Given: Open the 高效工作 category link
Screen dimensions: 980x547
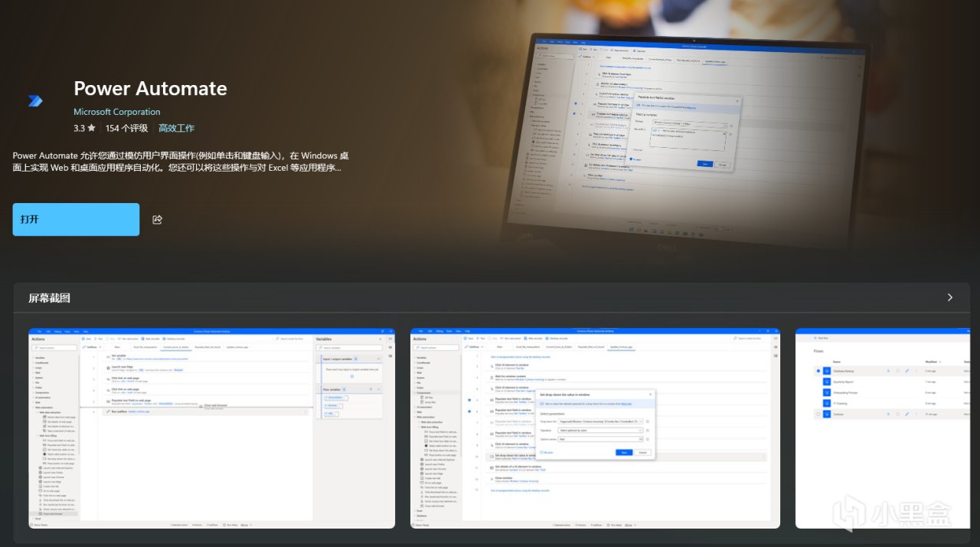Looking at the screenshot, I should tap(176, 128).
